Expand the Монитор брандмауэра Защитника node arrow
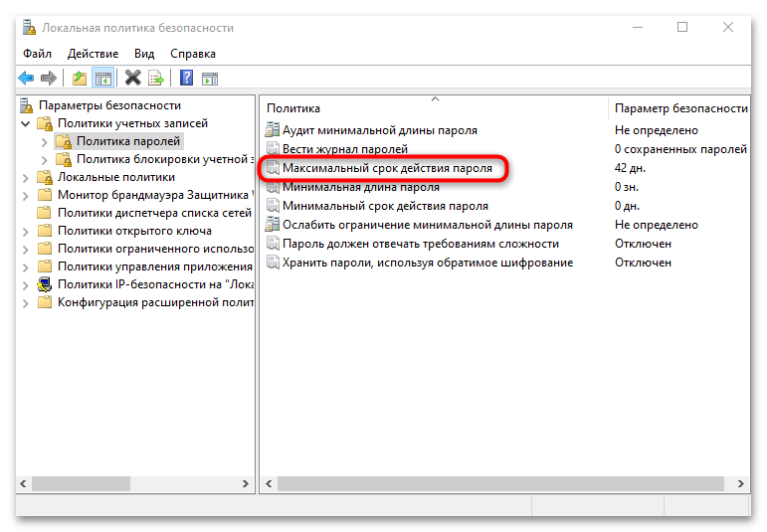Image resolution: width=767 pixels, height=532 pixels. [26, 196]
